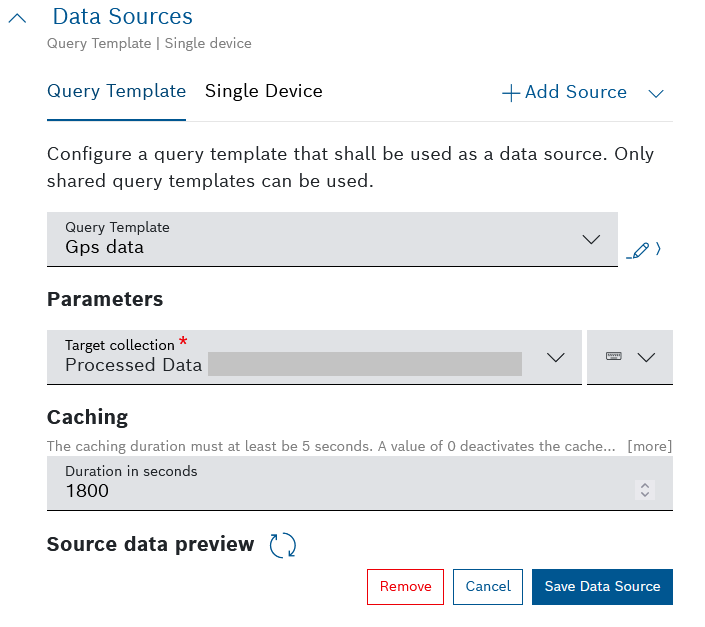
Task: Refresh the Source data preview
Action: click(283, 545)
